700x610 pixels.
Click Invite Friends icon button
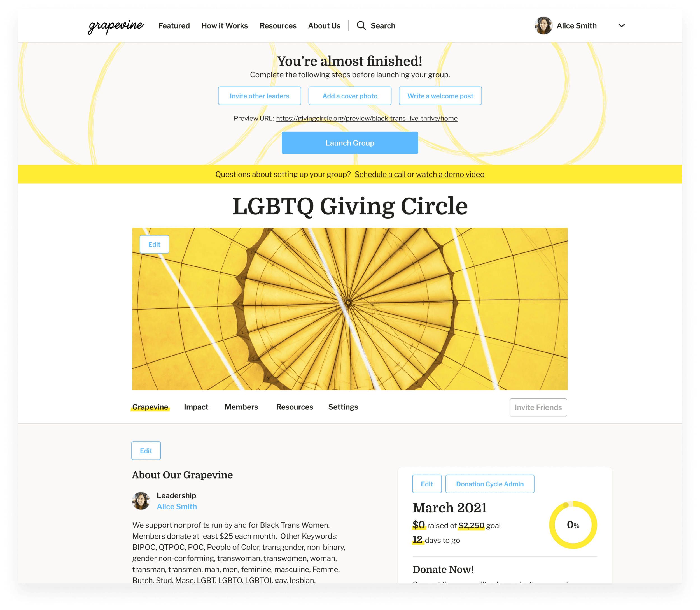click(x=538, y=407)
